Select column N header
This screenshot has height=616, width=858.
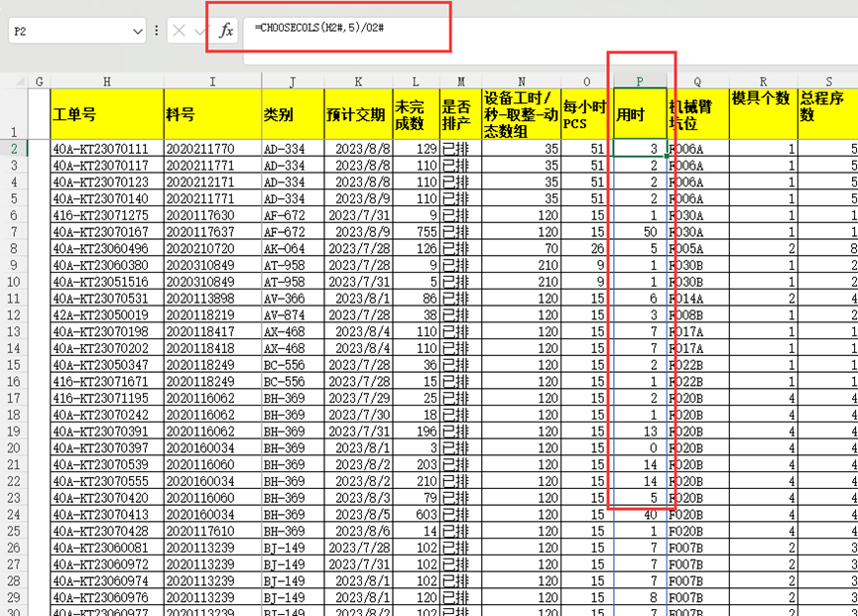tap(521, 81)
